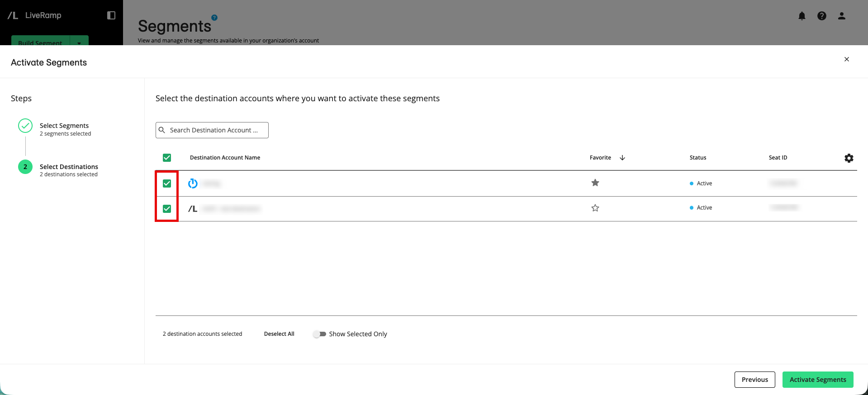Click the Favorite column sort arrow
Viewport: 868px width, 395px height.
[x=622, y=158]
